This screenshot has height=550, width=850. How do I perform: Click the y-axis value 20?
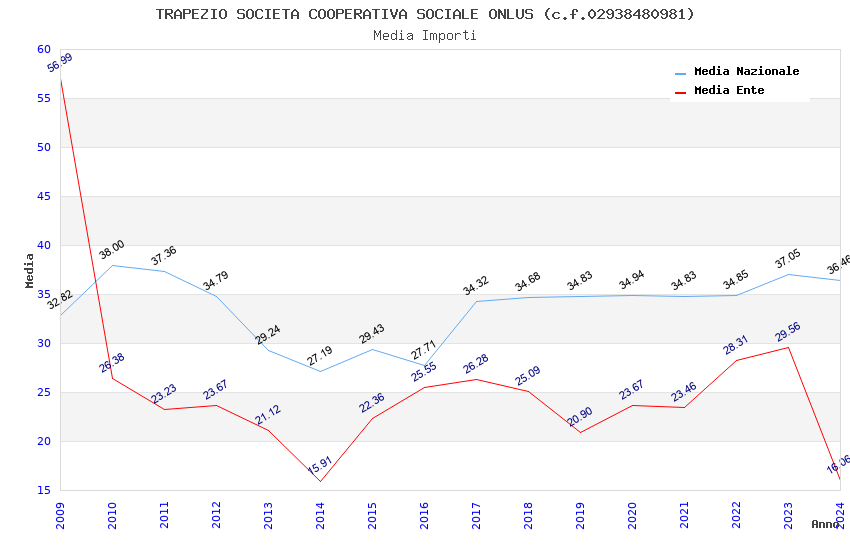pos(44,441)
